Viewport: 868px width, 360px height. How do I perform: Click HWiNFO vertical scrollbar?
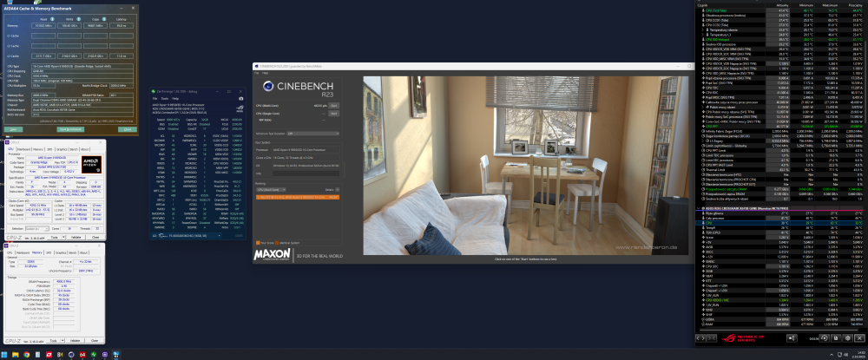point(865,83)
